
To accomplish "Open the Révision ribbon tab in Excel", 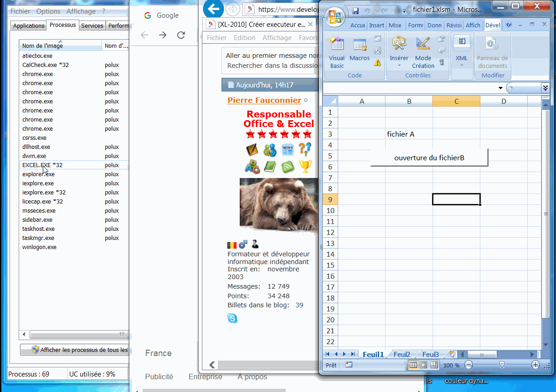I will (x=454, y=25).
